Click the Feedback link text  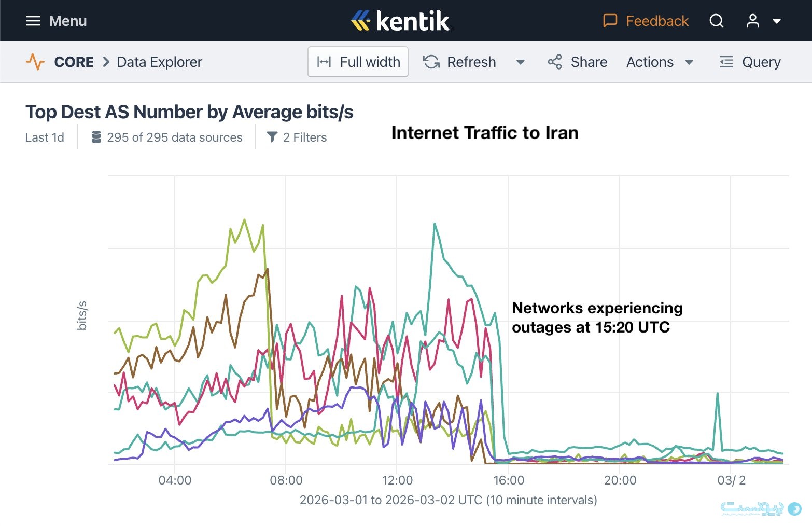tap(657, 21)
